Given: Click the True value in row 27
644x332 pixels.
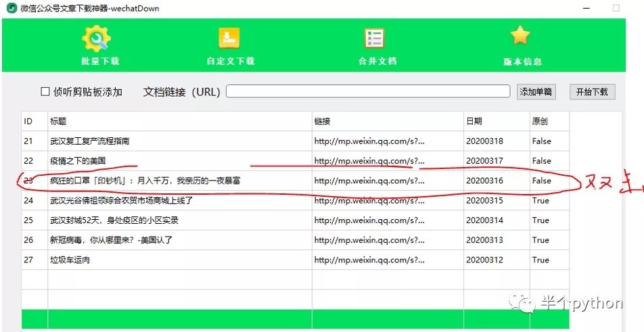Looking at the screenshot, I should (540, 260).
